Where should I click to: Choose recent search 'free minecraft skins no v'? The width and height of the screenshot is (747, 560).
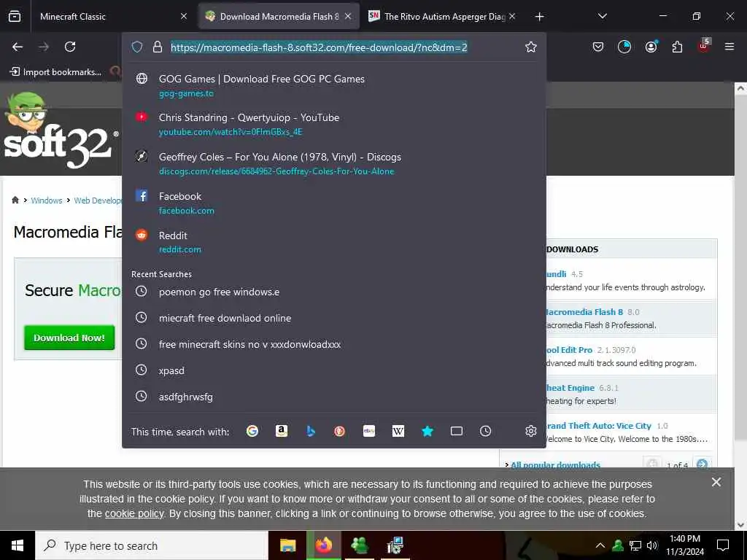tap(333, 344)
